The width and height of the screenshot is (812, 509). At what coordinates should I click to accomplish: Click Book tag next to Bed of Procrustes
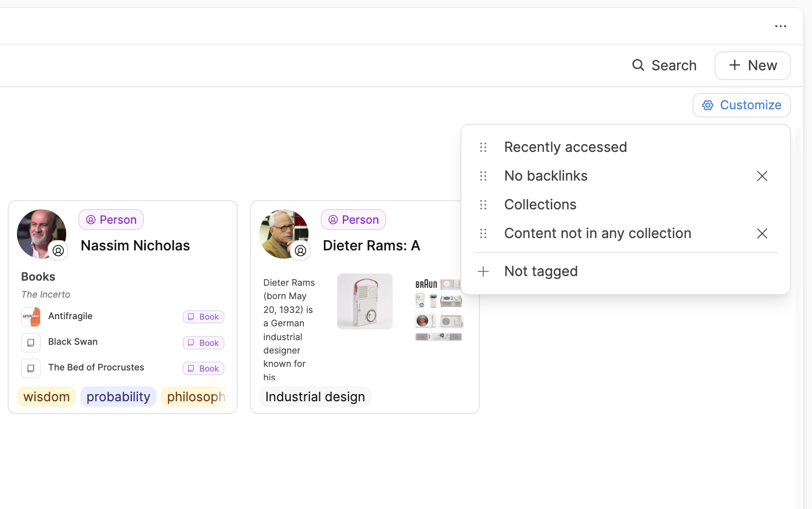(x=203, y=368)
